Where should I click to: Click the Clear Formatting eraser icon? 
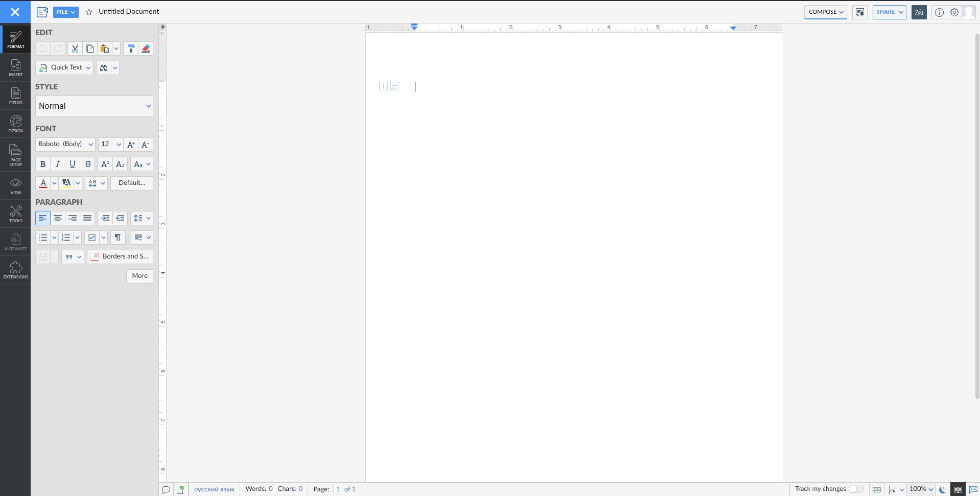click(x=146, y=49)
